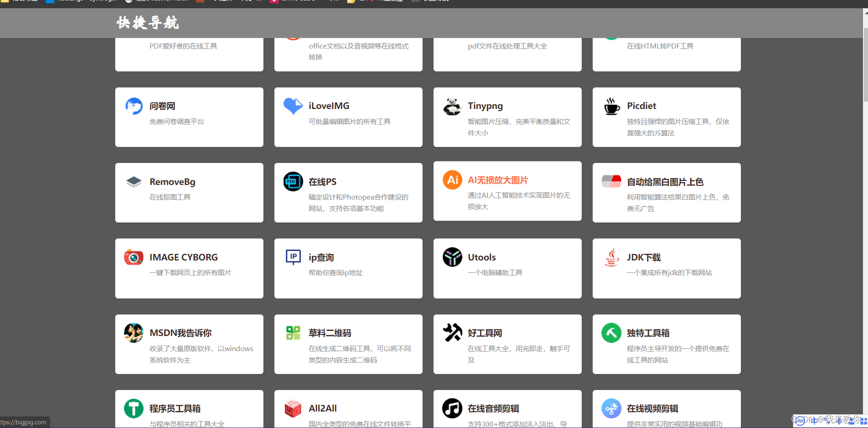Screen dimensions: 868x428
Task: Open the ip查询 title link
Action: pos(321,257)
